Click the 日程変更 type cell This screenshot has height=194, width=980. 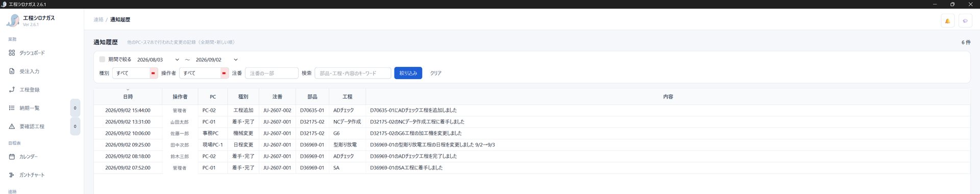[x=243, y=145]
